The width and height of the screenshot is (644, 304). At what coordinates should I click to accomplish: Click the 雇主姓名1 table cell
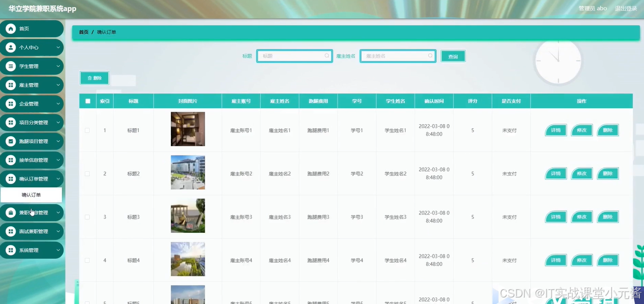click(280, 130)
